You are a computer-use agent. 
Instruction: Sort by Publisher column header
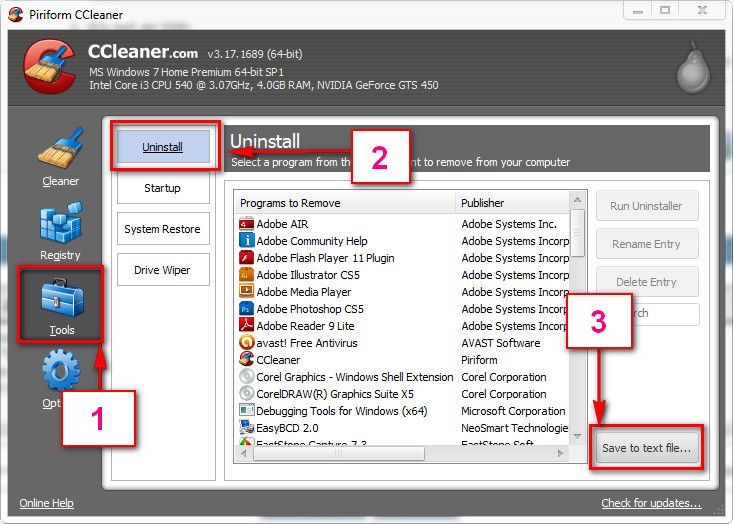click(512, 203)
